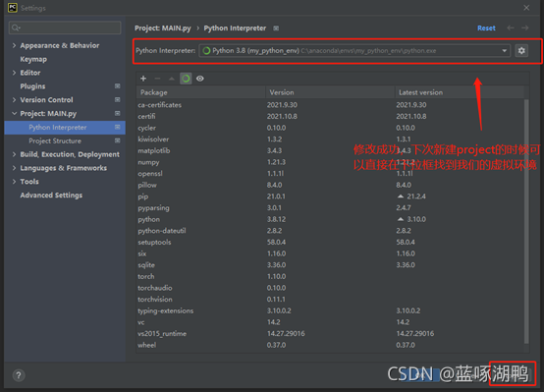Select the pip package row

tap(330, 196)
